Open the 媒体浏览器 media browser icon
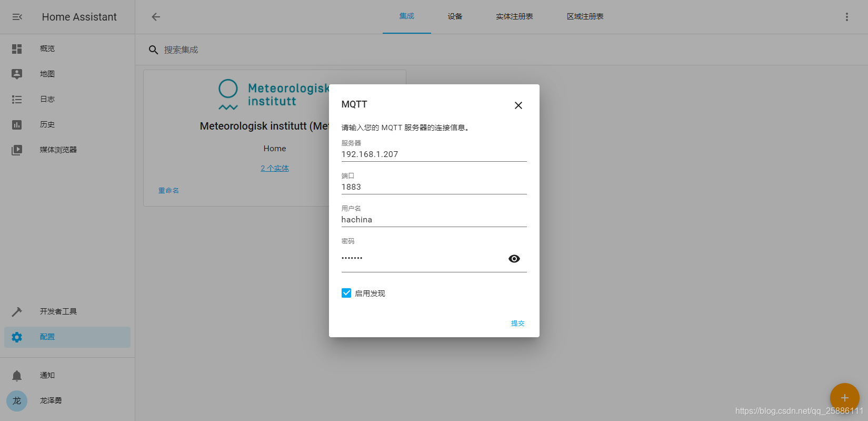868x421 pixels. [17, 150]
